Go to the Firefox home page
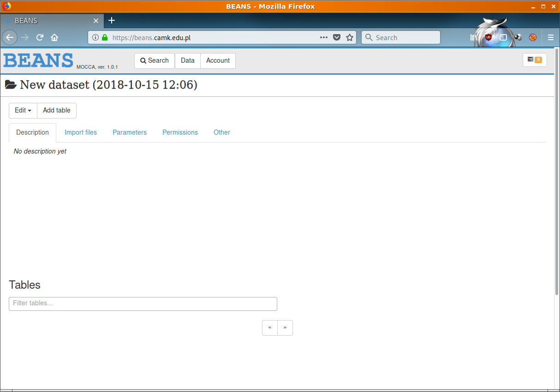560x392 pixels. [54, 38]
